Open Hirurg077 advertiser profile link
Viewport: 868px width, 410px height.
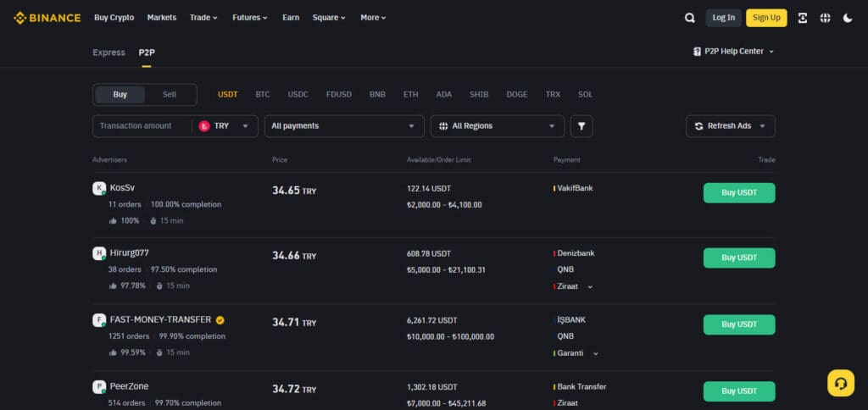[130, 252]
